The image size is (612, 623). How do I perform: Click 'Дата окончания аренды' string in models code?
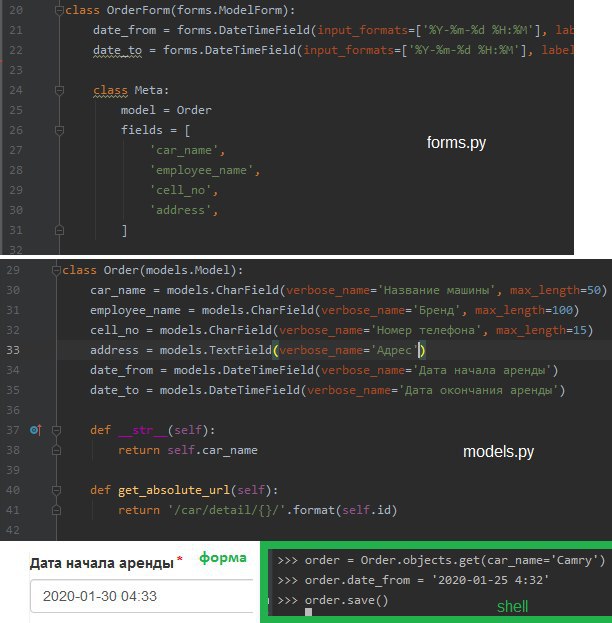(478, 390)
